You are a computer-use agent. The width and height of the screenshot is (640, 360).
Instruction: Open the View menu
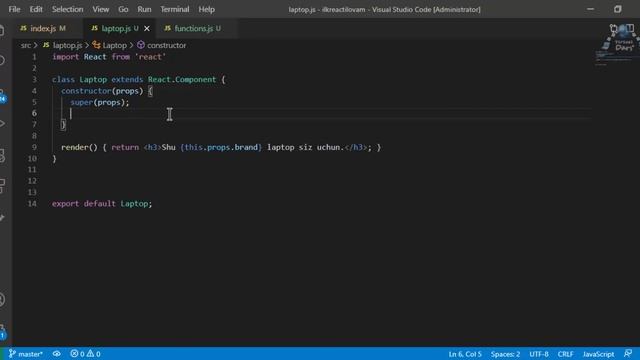(x=100, y=9)
